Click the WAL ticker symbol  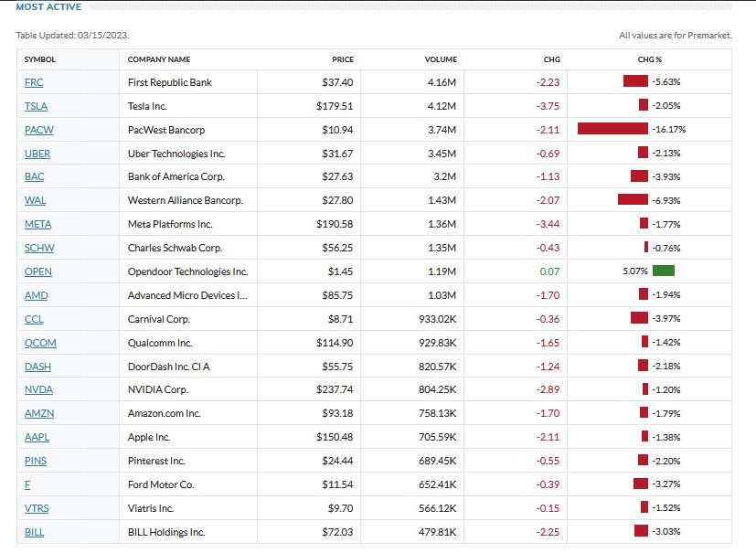coord(35,200)
